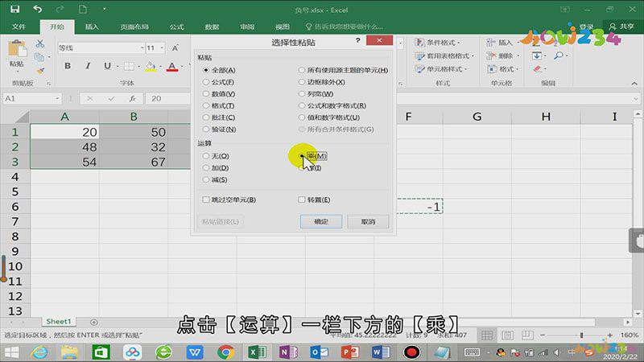Image resolution: width=644 pixels, height=362 pixels.
Task: Switch to Page Layout view icon
Action: click(x=507, y=335)
